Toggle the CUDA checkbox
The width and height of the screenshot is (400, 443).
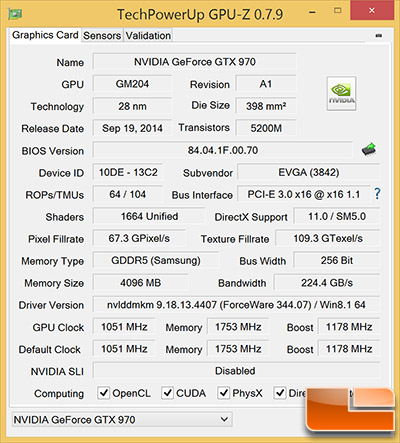[167, 393]
